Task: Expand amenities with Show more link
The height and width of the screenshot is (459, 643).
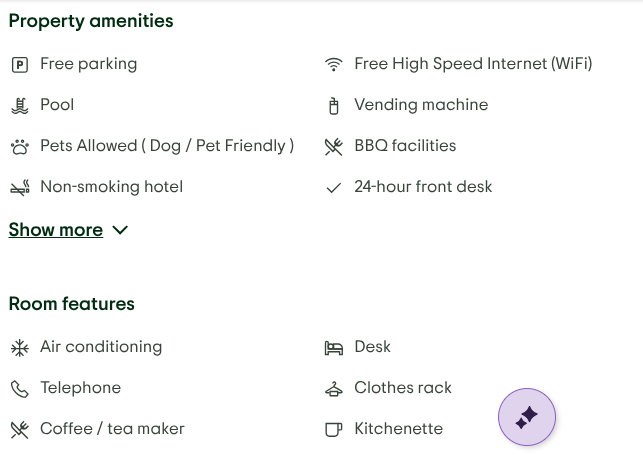Action: click(x=56, y=230)
